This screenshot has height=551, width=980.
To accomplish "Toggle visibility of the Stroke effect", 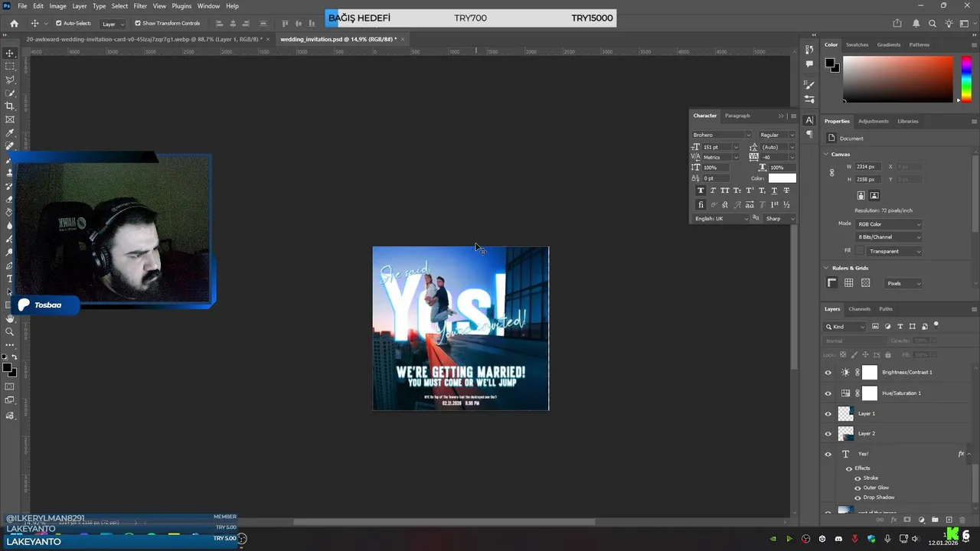I will pyautogui.click(x=857, y=478).
